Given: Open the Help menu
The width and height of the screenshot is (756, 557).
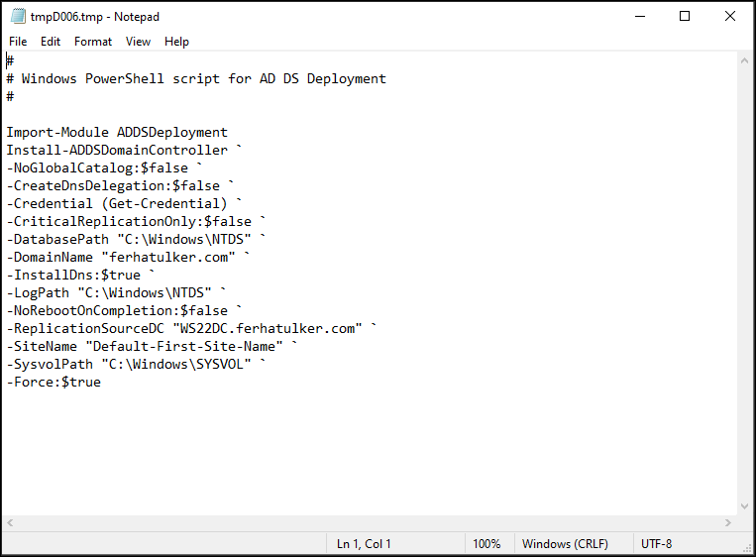Looking at the screenshot, I should 176,42.
